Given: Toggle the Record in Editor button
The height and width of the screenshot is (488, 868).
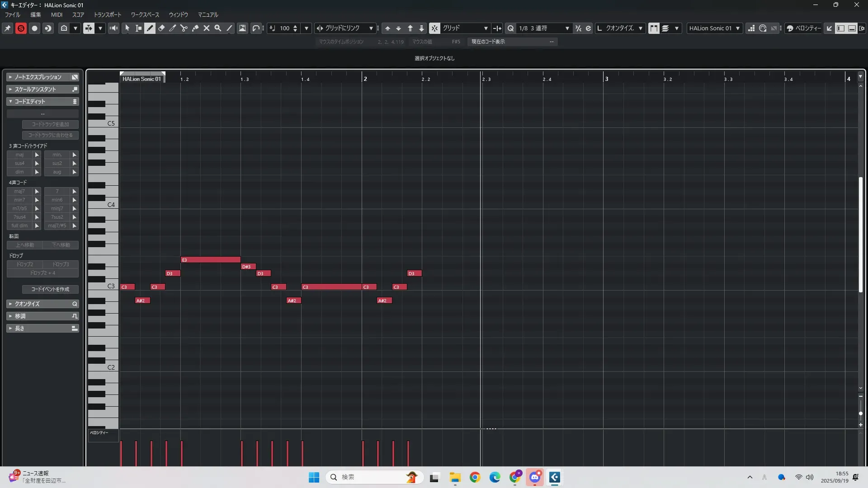Looking at the screenshot, I should [34, 28].
